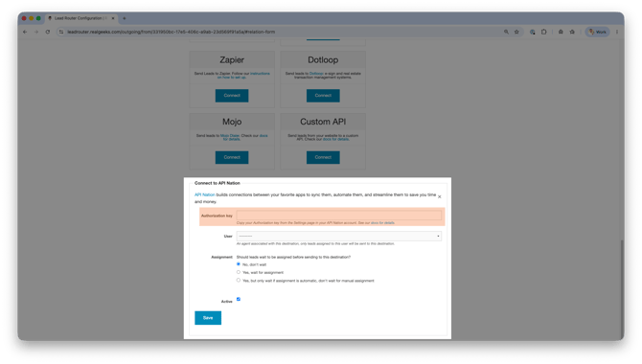
Task: Open the Chrome three-dot menu
Action: click(617, 32)
